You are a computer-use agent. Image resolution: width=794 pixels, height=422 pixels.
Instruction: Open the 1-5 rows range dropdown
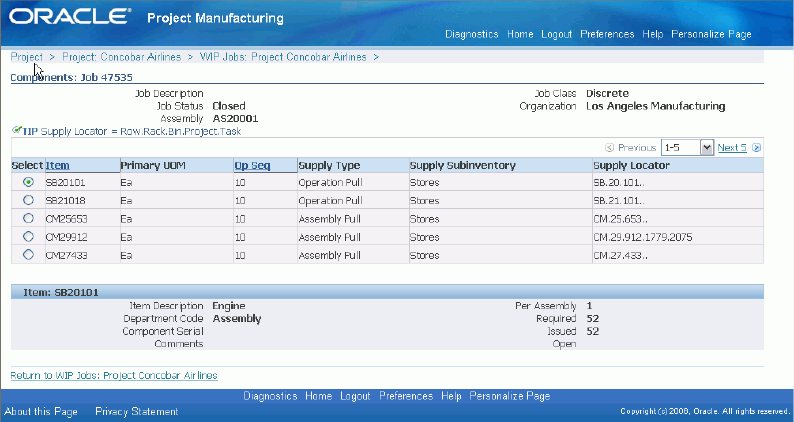(687, 147)
